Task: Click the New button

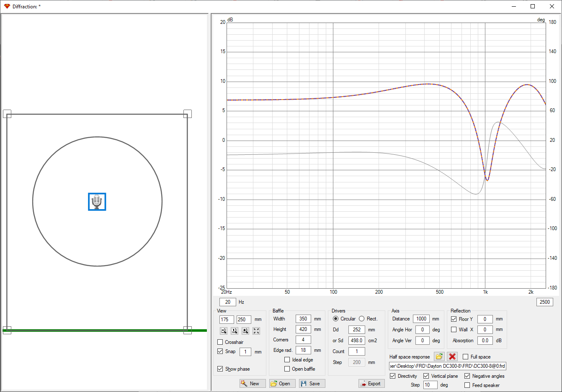Action: 253,384
